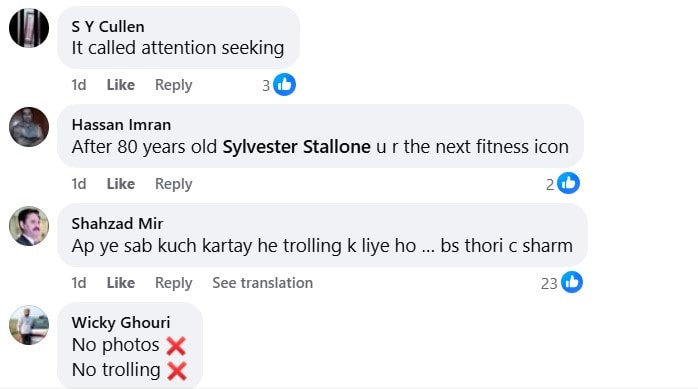Open Wicky Ghouri's profile name
This screenshot has width=698, height=389.
click(x=121, y=322)
